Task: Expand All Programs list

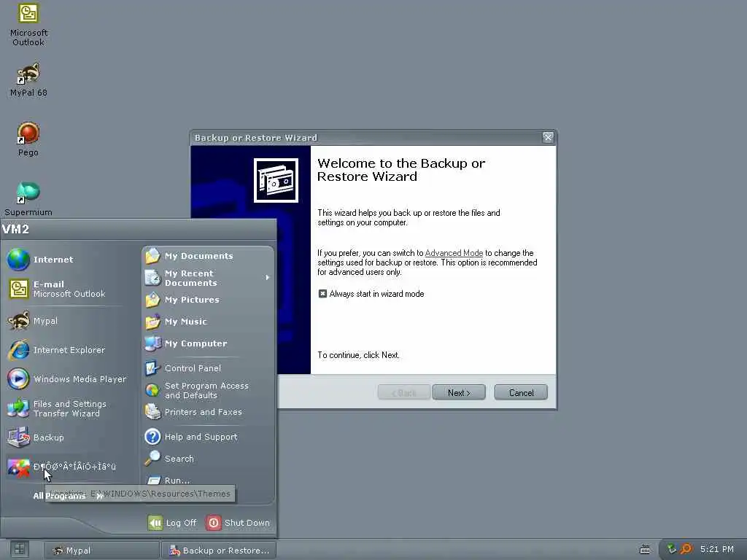Action: click(x=68, y=496)
